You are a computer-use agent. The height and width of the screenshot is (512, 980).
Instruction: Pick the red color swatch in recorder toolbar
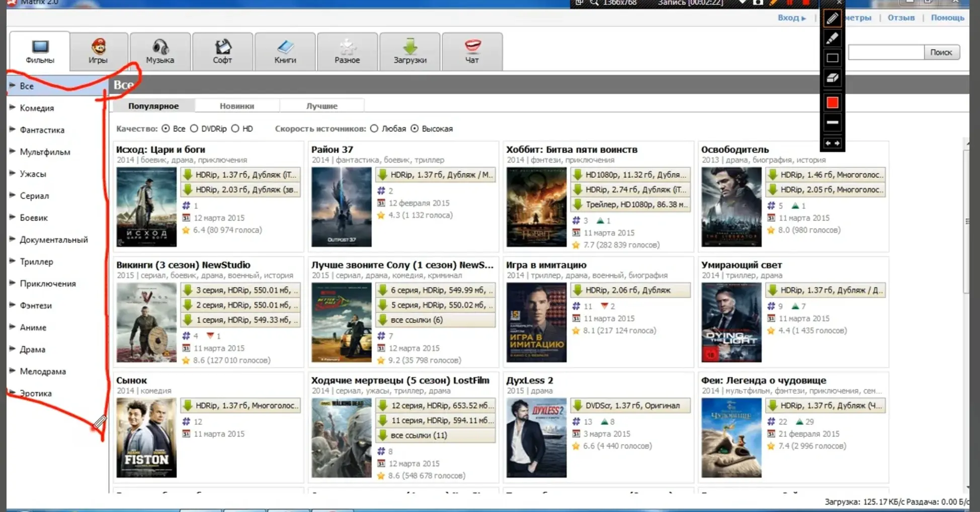(833, 103)
